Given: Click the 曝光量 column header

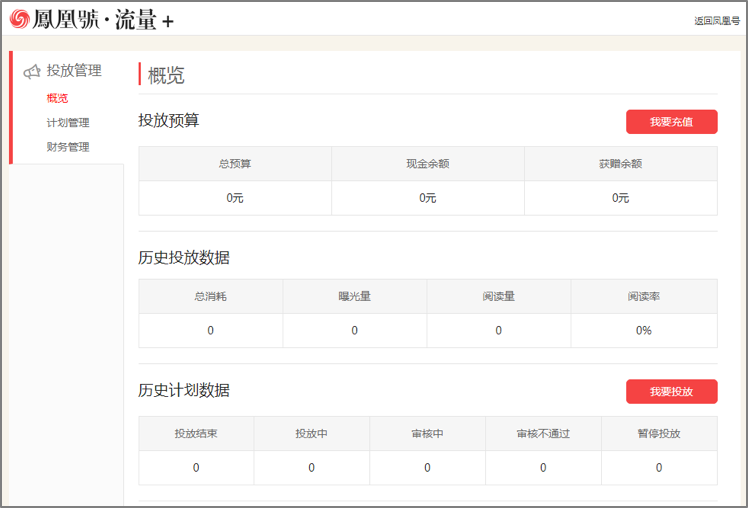Looking at the screenshot, I should (355, 297).
